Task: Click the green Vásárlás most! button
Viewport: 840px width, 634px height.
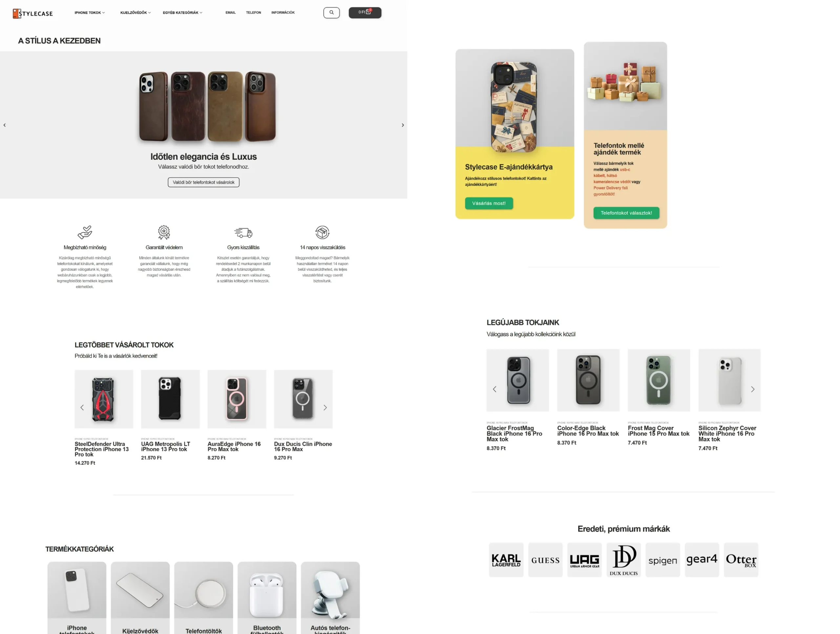Action: [x=489, y=203]
